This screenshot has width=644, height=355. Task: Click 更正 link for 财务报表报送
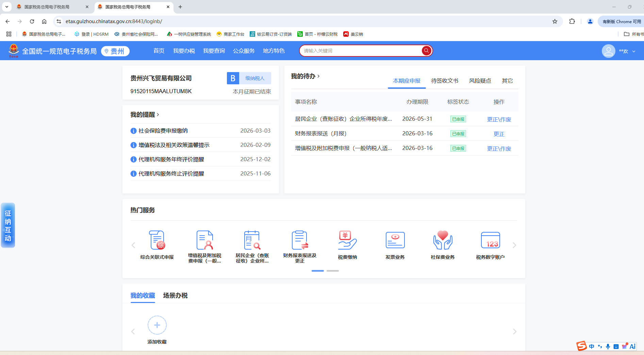click(x=499, y=134)
